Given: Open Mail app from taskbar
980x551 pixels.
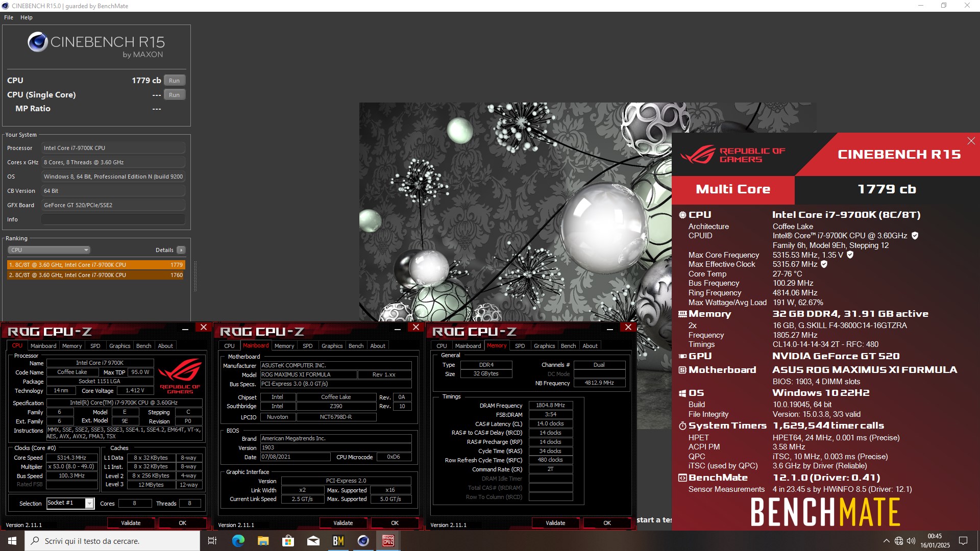Looking at the screenshot, I should coord(313,541).
